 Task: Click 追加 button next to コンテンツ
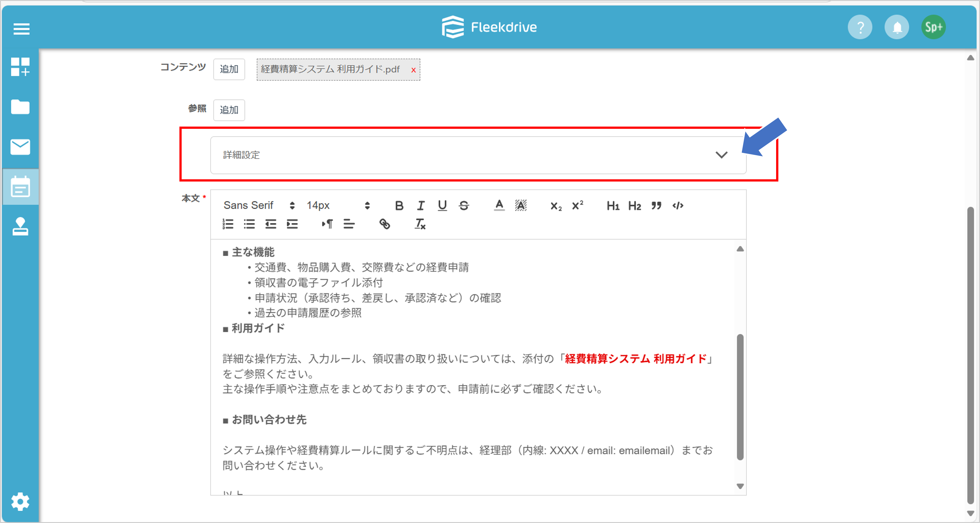229,69
